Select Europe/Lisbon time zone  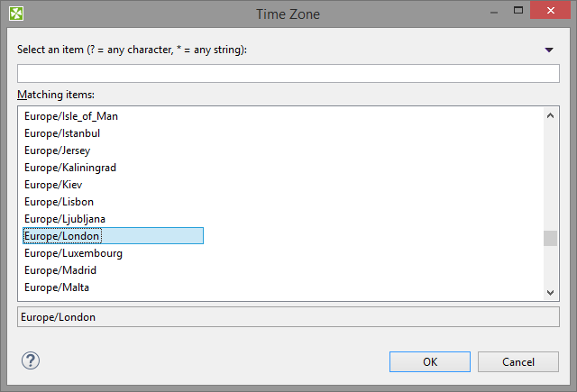point(59,202)
